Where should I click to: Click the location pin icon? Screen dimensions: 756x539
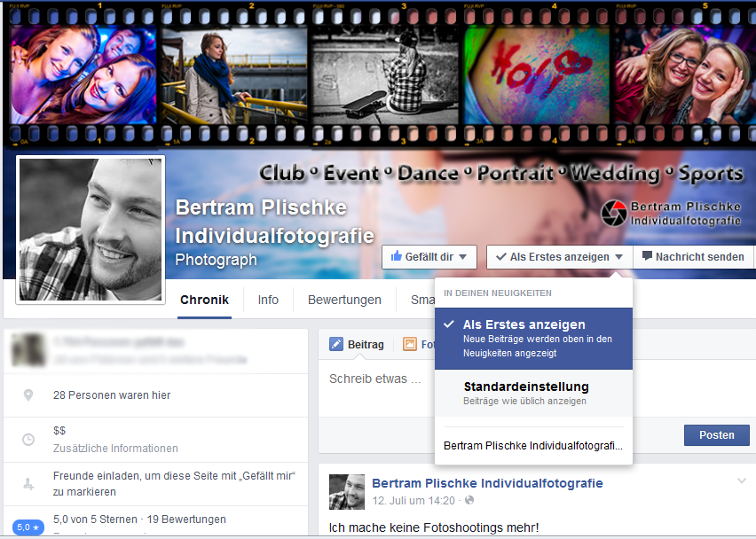[28, 395]
